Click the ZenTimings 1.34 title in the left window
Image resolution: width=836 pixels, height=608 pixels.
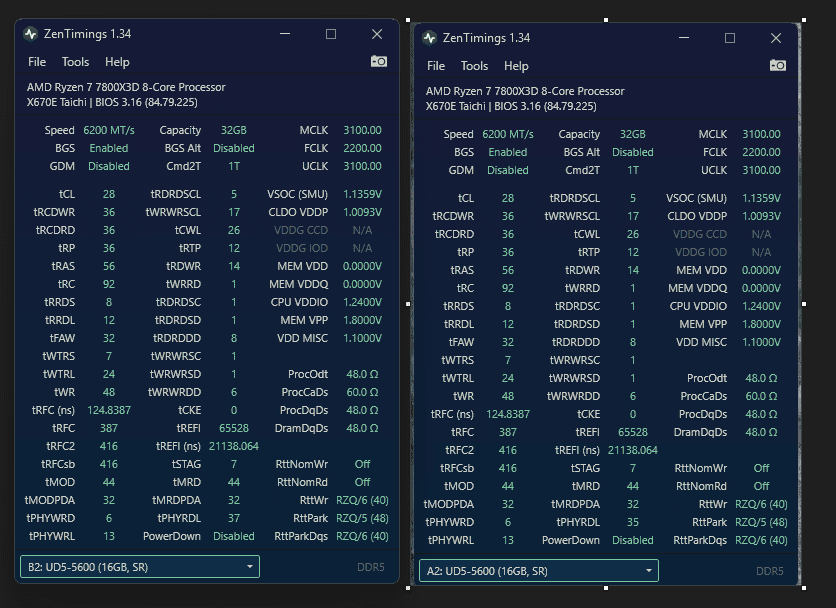pos(87,34)
